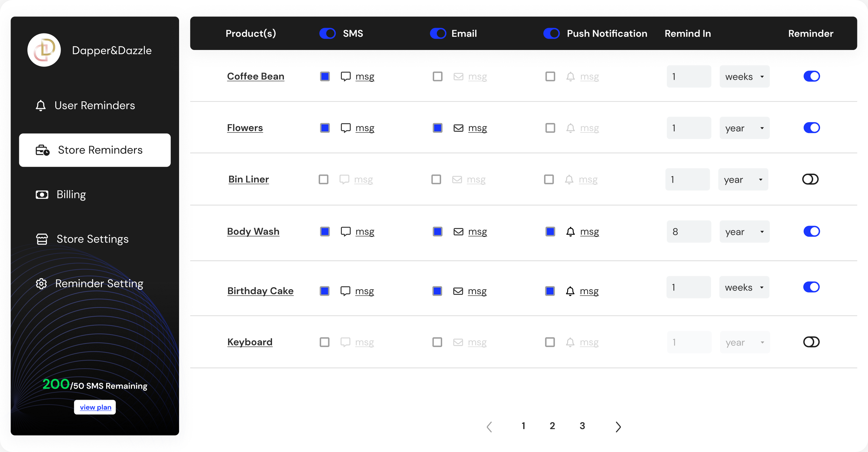Check the Push Notification checkbox for Flowers
Screen dimensions: 868x452
[x=550, y=128]
